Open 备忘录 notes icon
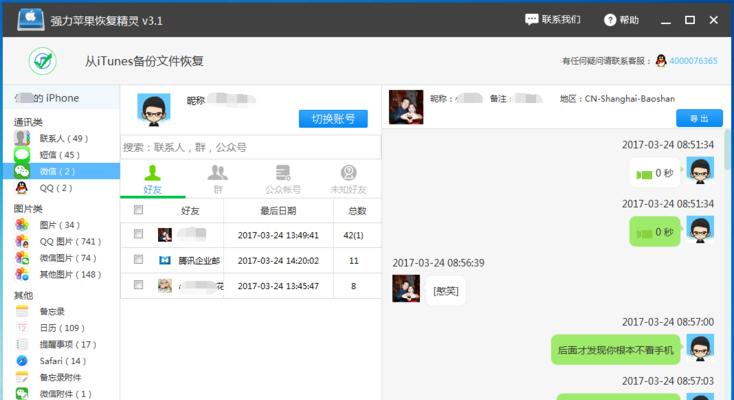734x400 pixels. coord(22,311)
